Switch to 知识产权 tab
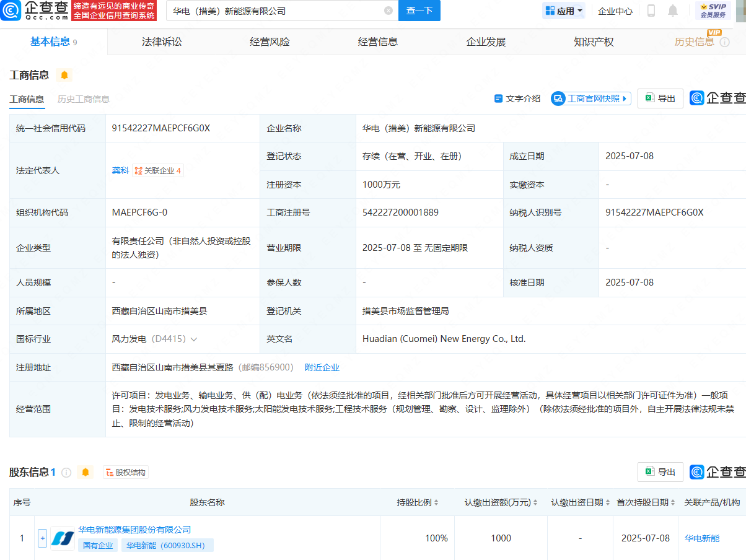 tap(594, 42)
